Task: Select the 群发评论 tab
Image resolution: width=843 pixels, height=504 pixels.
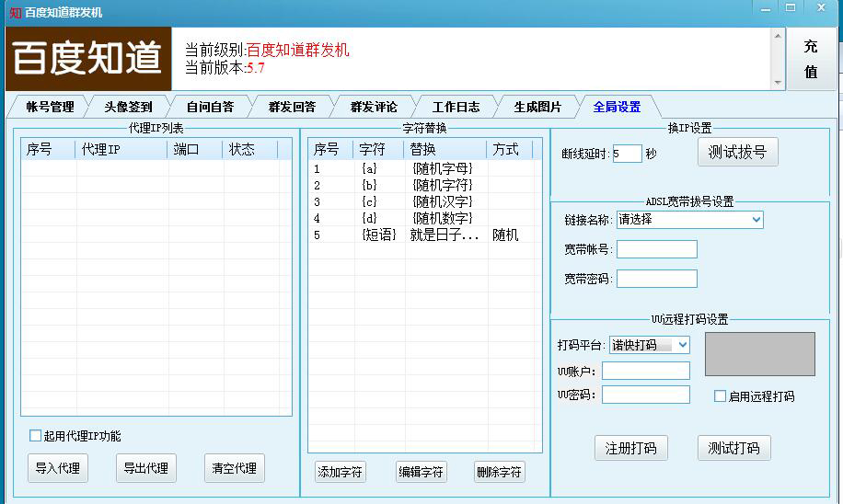Action: [x=374, y=107]
